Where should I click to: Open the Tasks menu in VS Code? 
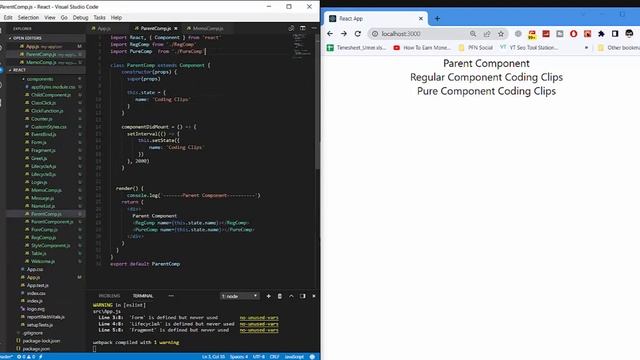(99, 18)
